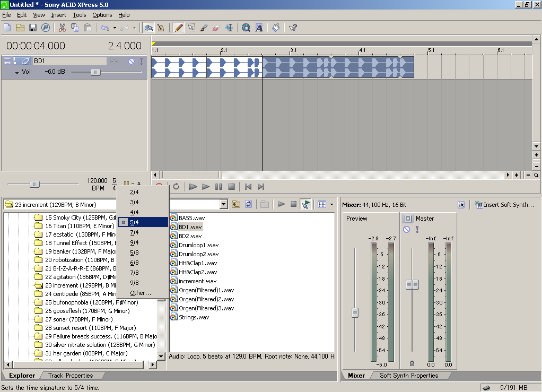This screenshot has height=392, width=542.
Task: Switch to Track Properties tab
Action: point(71,376)
